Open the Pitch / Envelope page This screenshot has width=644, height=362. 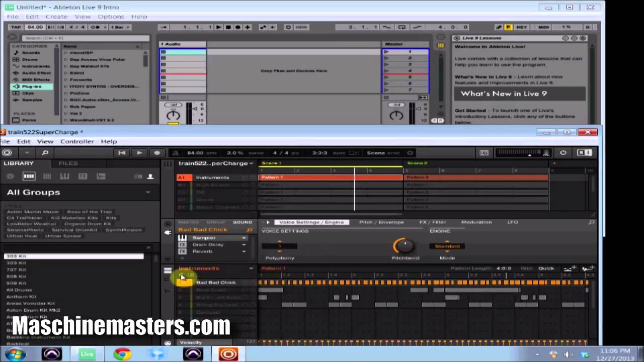(381, 222)
